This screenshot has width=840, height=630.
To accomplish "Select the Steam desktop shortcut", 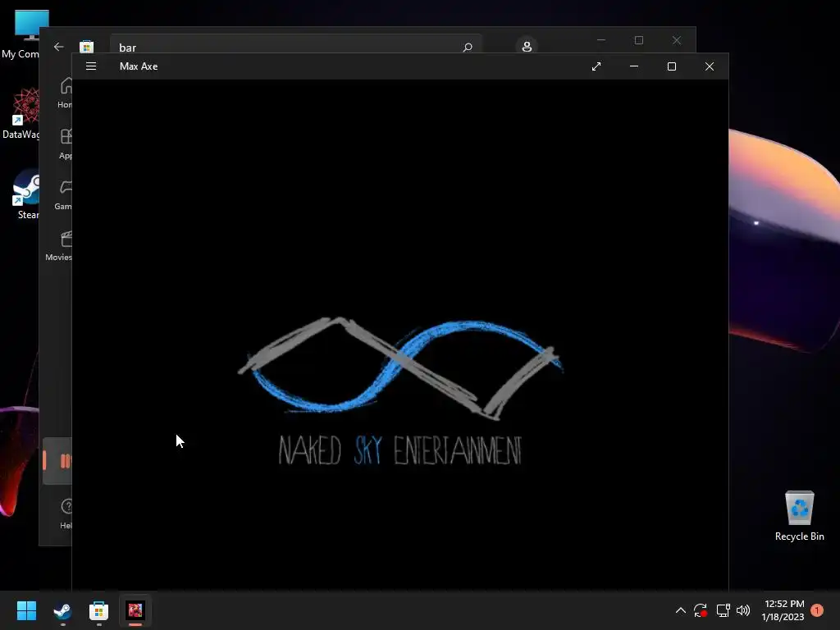I will (x=27, y=195).
